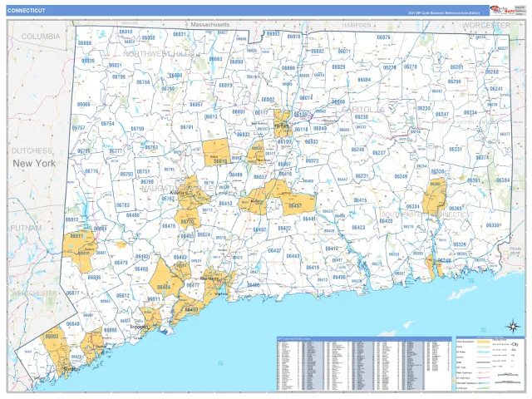Click ZIP code 06484 highlighted area label
The image size is (532, 399).
pos(164,288)
